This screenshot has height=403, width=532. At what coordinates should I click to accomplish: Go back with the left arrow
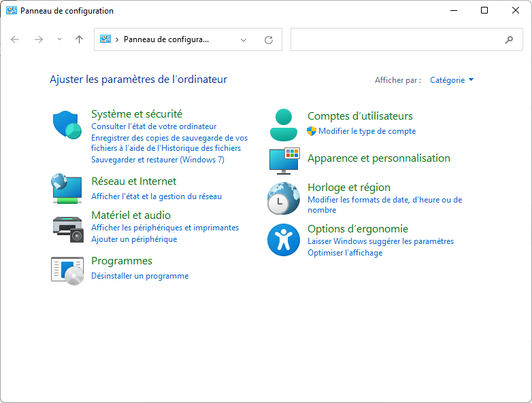[x=15, y=39]
